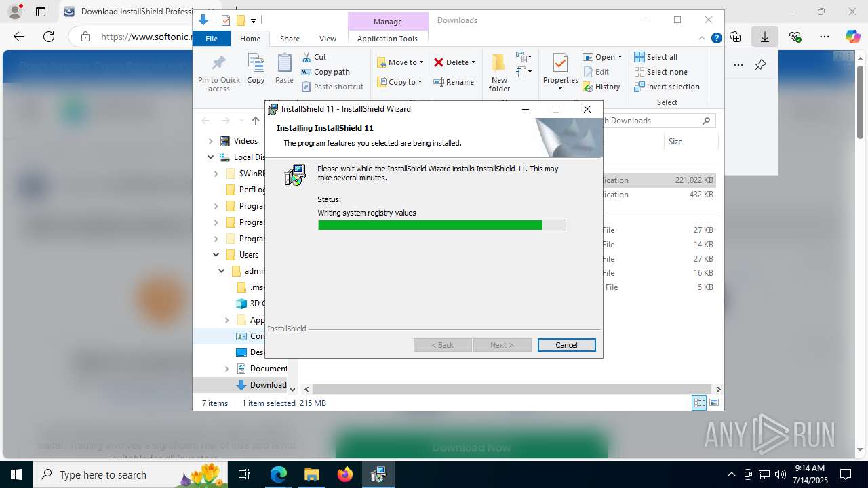Open Edge Copilot icon
The image size is (868, 488).
[x=852, y=37]
